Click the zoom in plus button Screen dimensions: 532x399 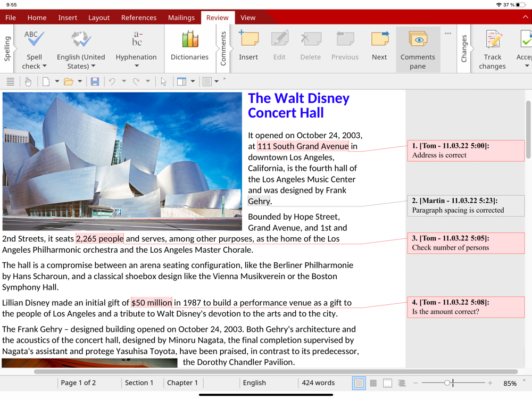point(490,383)
